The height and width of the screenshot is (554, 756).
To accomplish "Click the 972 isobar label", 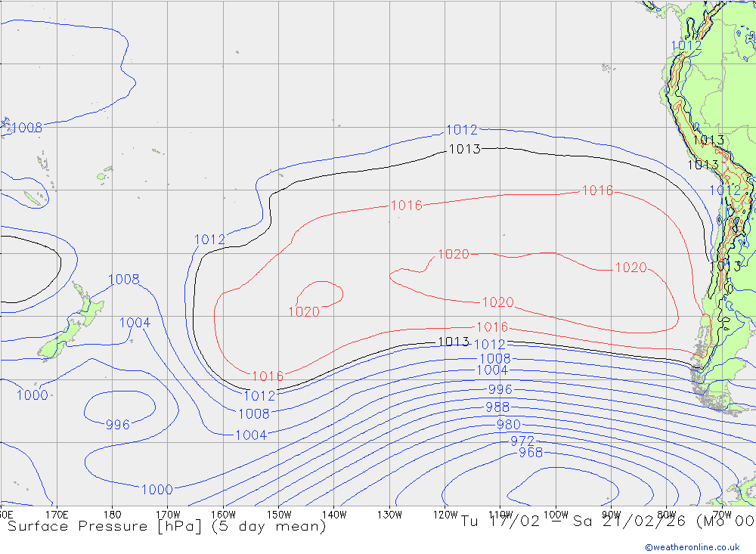I will point(522,441).
